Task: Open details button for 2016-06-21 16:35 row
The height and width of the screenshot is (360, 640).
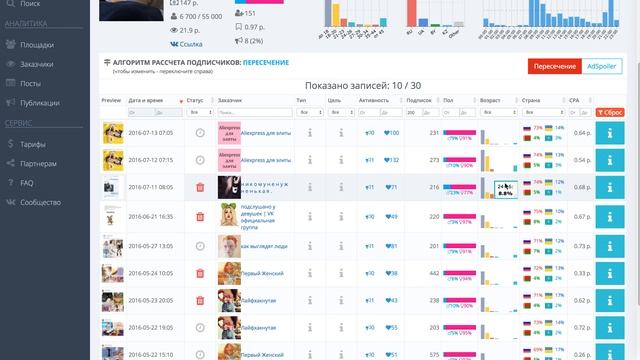Action: tap(610, 217)
